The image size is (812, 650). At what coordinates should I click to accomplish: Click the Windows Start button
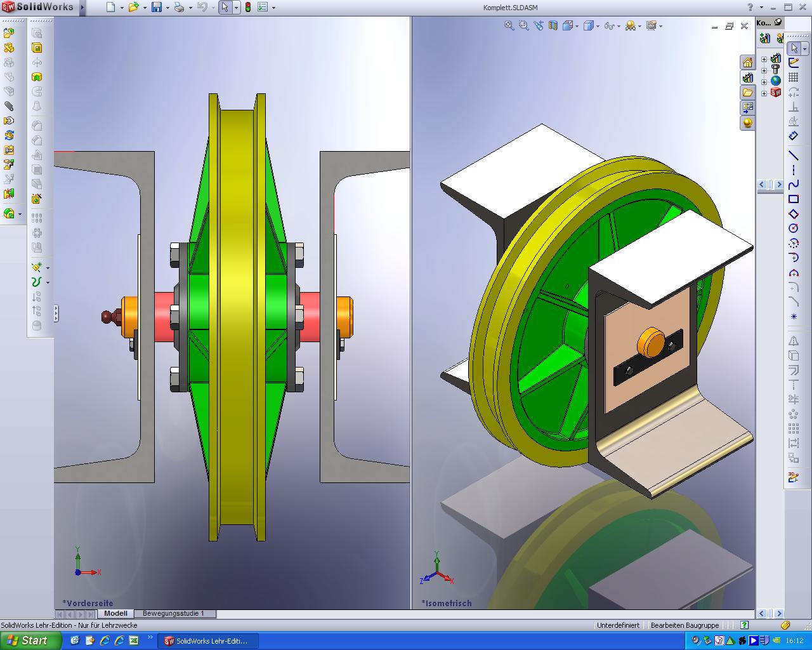coord(30,640)
